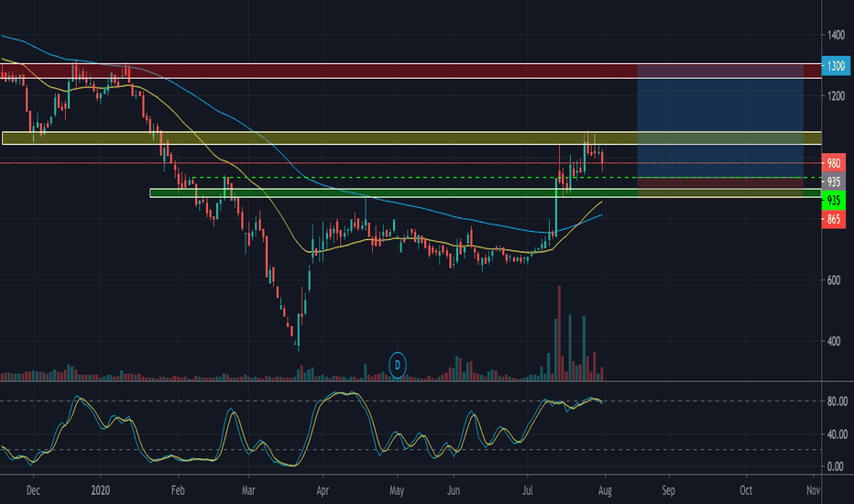This screenshot has width=854, height=504.
Task: Click the 400 price axis label
Action: [x=834, y=342]
